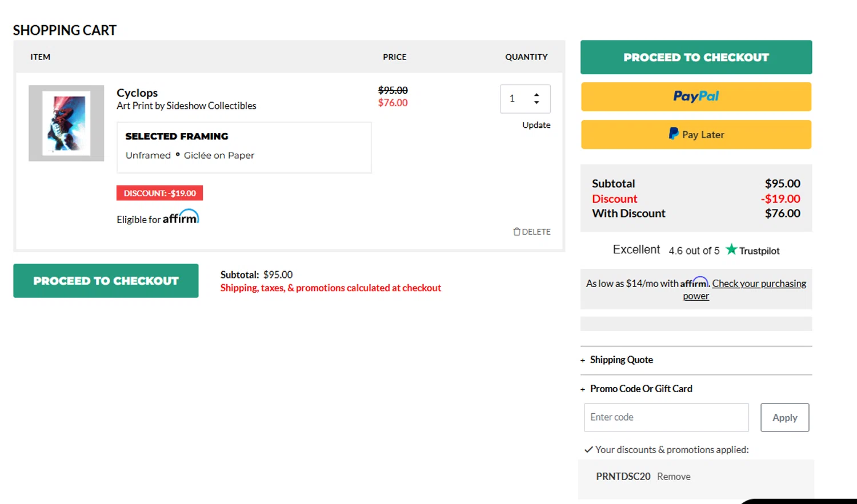Click the red Discount -$19.00 badge
Screen dimensions: 857x504
point(159,193)
